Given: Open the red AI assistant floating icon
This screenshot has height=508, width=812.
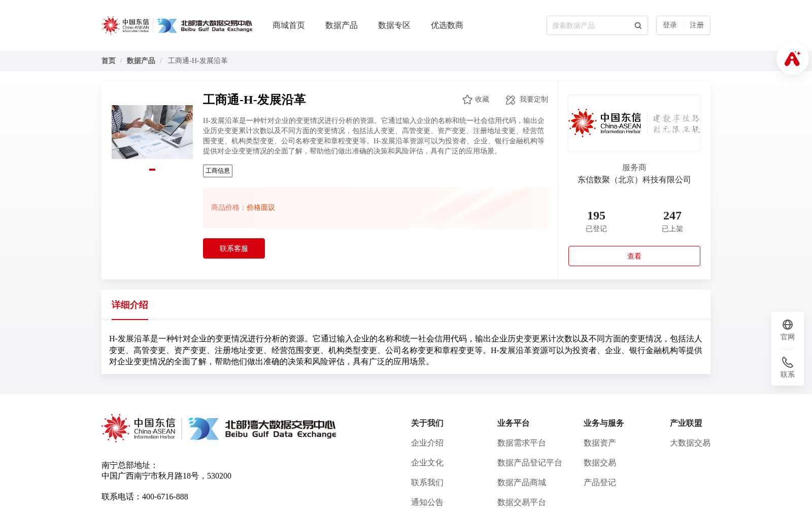Looking at the screenshot, I should pos(792,58).
